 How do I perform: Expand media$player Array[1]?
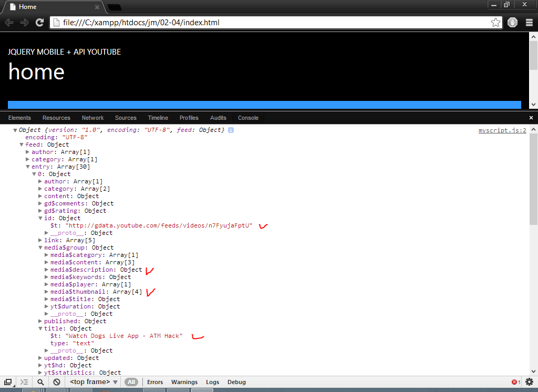click(x=46, y=285)
